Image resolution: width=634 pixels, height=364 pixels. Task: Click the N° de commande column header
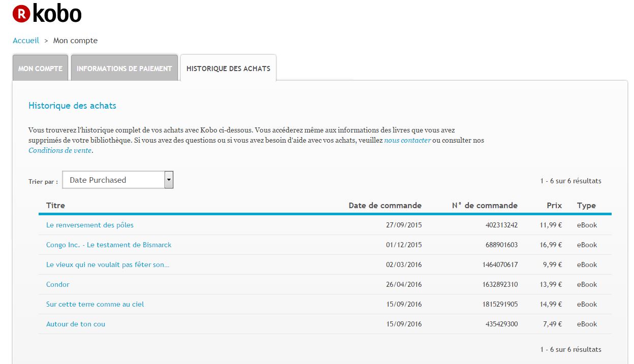pyautogui.click(x=485, y=206)
